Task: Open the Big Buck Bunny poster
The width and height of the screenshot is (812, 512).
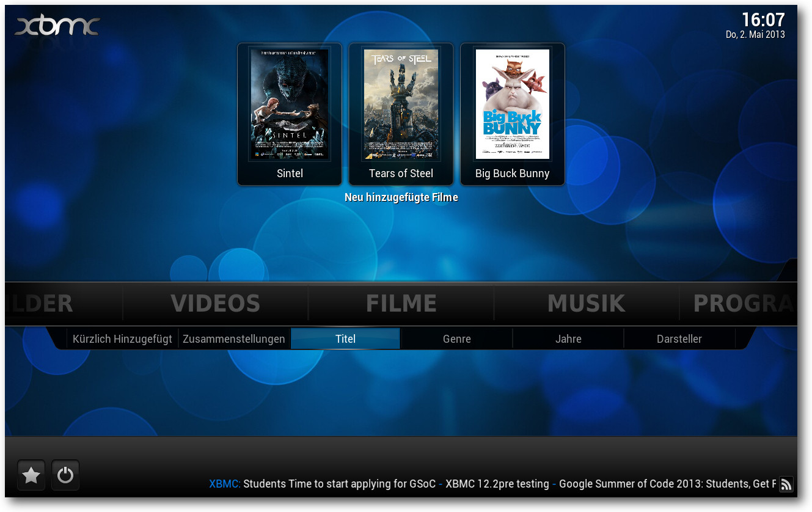Action: coord(512,104)
